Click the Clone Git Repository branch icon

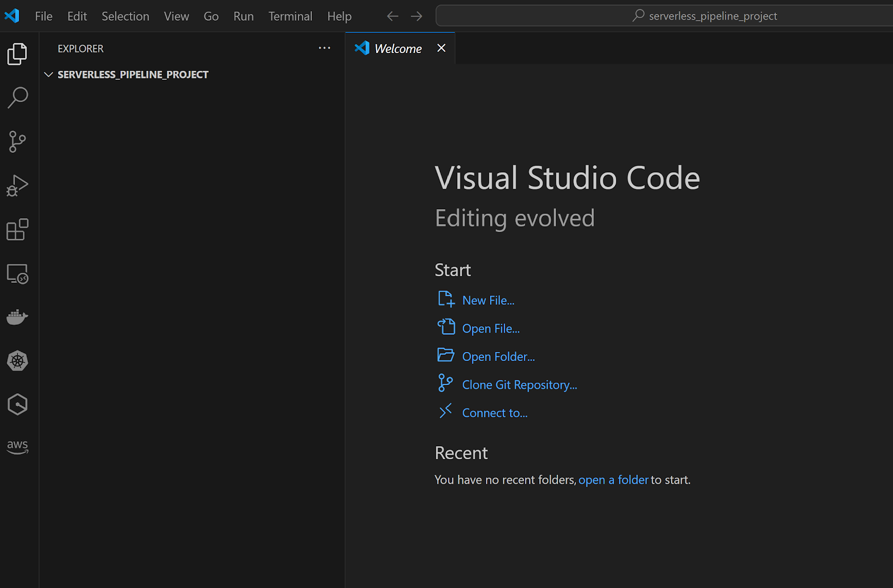click(445, 383)
